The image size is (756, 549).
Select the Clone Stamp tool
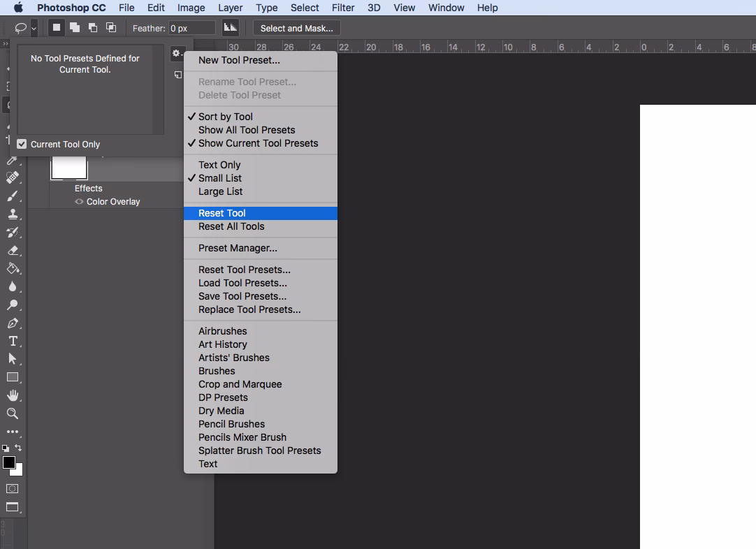click(13, 214)
